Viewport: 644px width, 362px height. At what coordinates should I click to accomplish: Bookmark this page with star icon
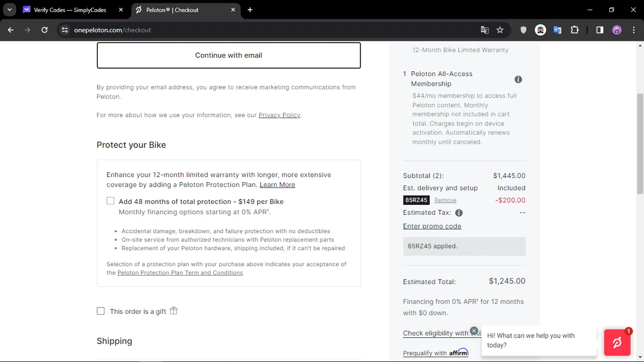tap(500, 30)
